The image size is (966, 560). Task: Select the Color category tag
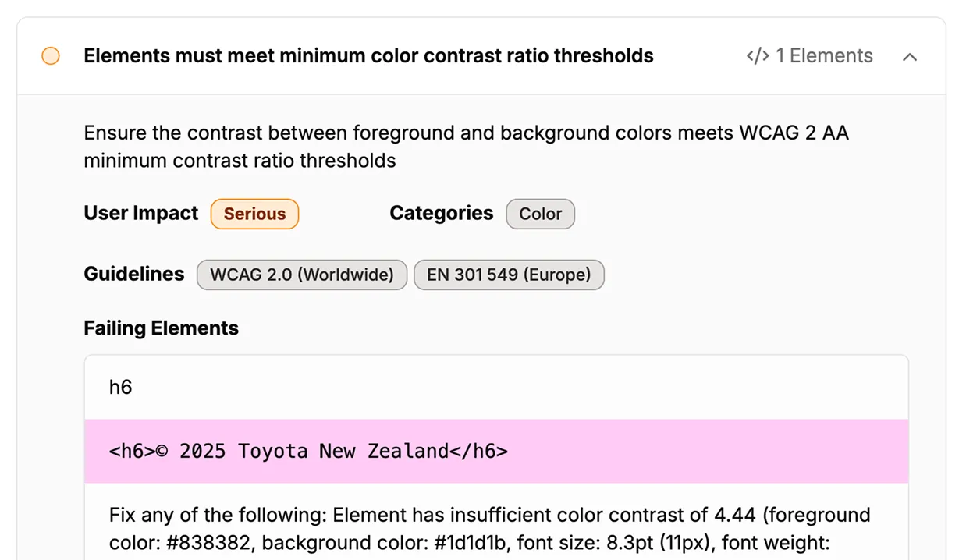[x=540, y=214]
